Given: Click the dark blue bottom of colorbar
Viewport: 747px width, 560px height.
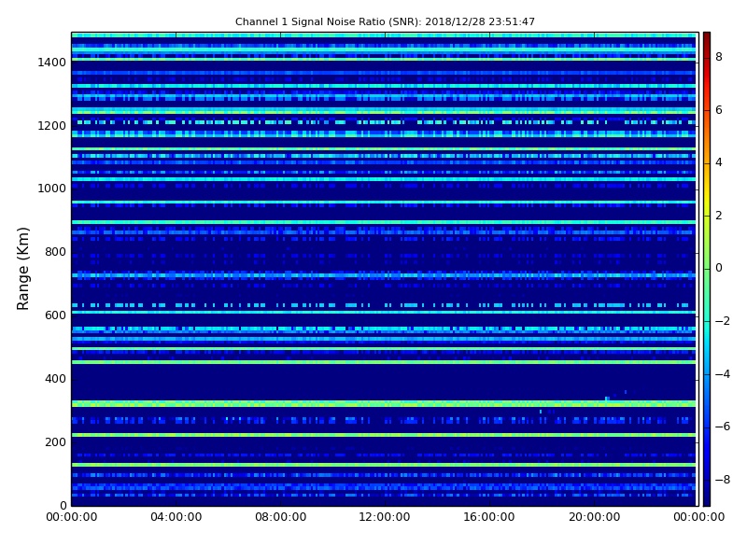Looking at the screenshot, I should tap(707, 497).
